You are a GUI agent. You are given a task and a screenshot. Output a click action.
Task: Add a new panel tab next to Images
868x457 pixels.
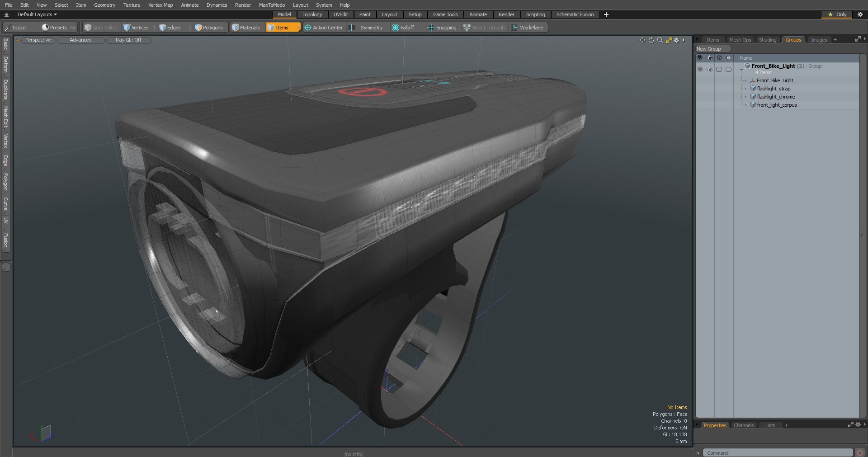[x=835, y=40]
